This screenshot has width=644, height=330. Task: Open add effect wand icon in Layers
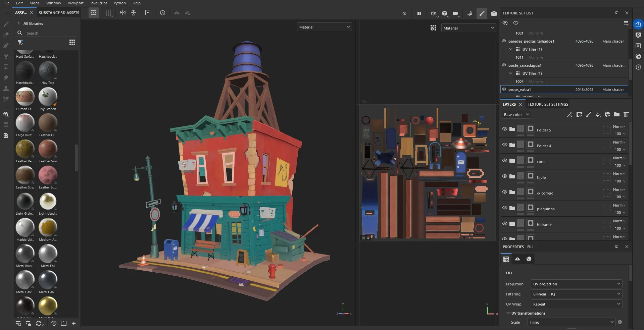click(570, 115)
